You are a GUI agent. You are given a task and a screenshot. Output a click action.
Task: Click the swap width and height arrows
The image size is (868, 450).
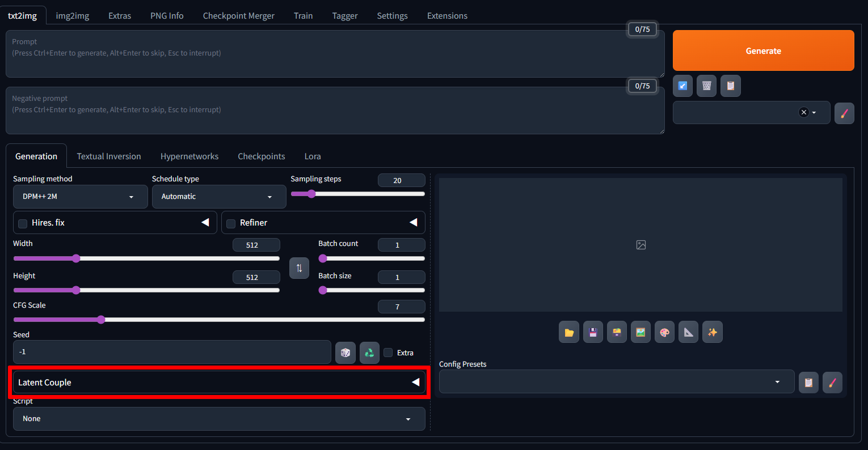[x=299, y=268]
